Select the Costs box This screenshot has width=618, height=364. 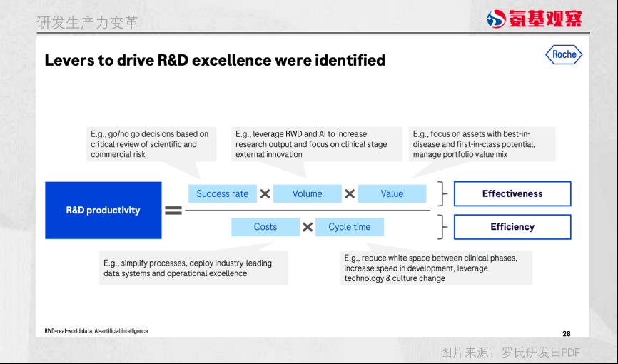265,227
